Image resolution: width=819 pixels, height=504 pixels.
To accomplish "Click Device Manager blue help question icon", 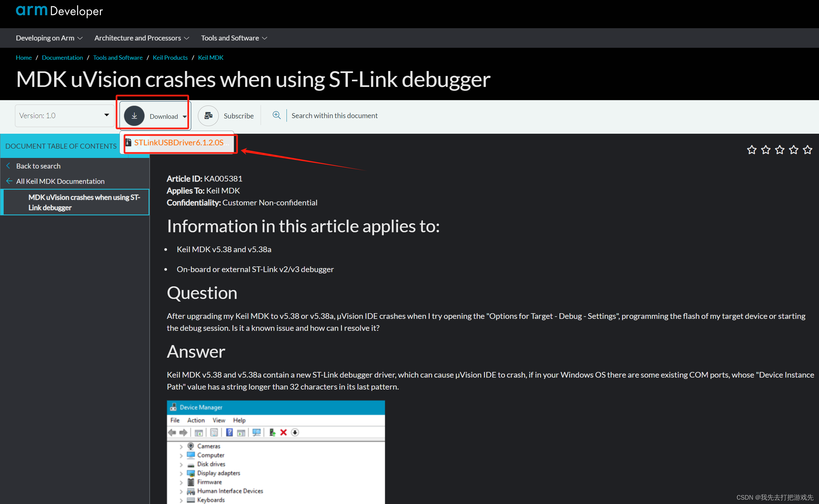I will tap(229, 433).
